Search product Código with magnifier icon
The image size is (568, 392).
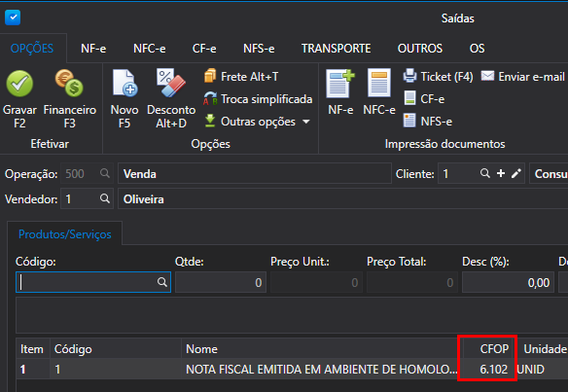(162, 282)
